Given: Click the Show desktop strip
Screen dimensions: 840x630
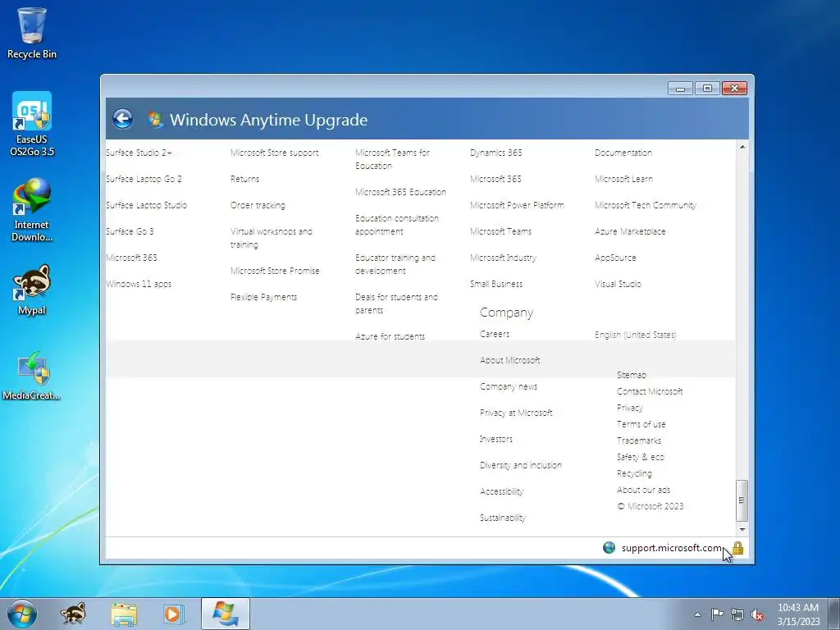Looking at the screenshot, I should point(834,614).
